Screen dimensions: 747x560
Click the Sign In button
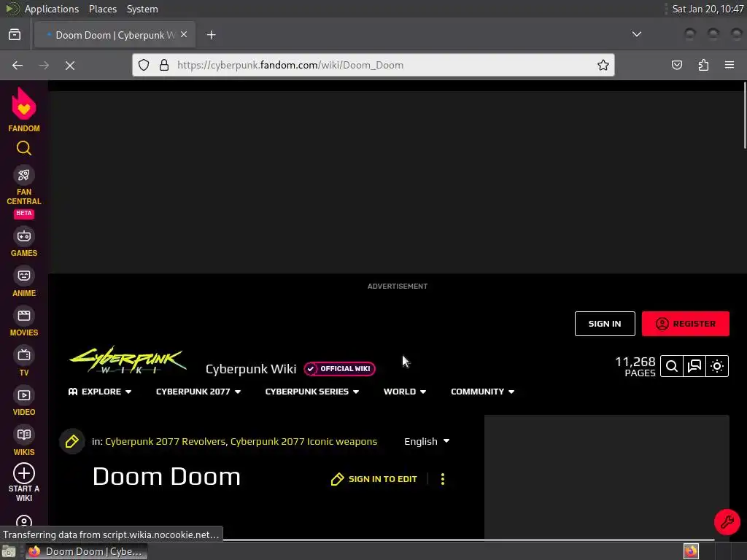point(605,324)
